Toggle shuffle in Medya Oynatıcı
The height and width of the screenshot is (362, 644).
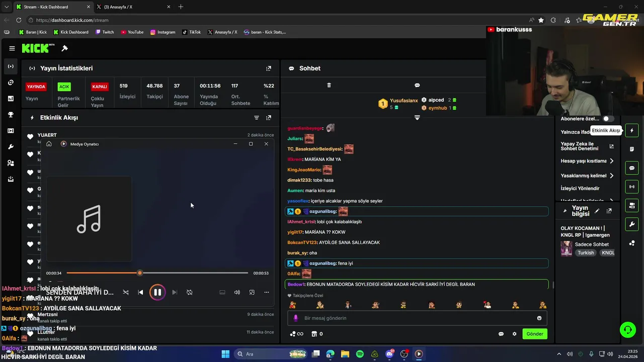pyautogui.click(x=126, y=292)
